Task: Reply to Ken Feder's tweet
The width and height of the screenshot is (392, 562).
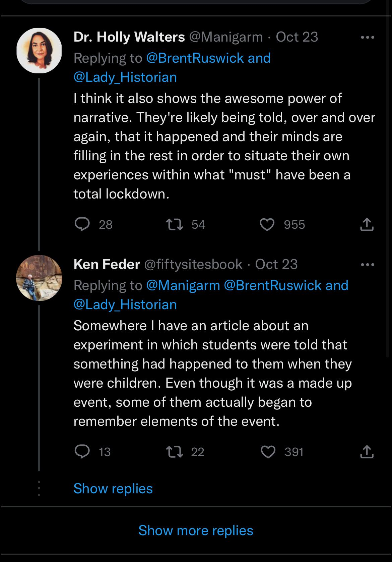Action: [82, 452]
